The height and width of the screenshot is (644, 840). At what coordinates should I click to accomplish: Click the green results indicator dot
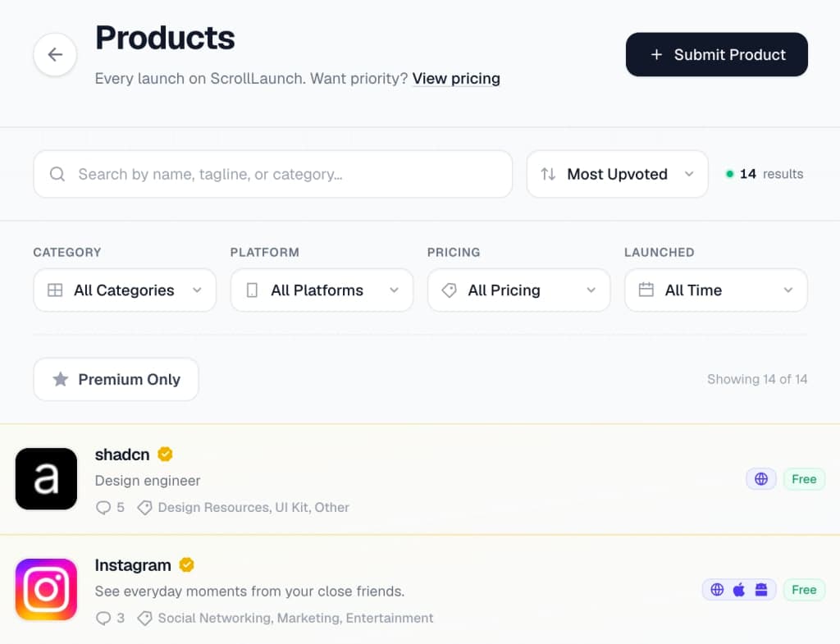(729, 174)
